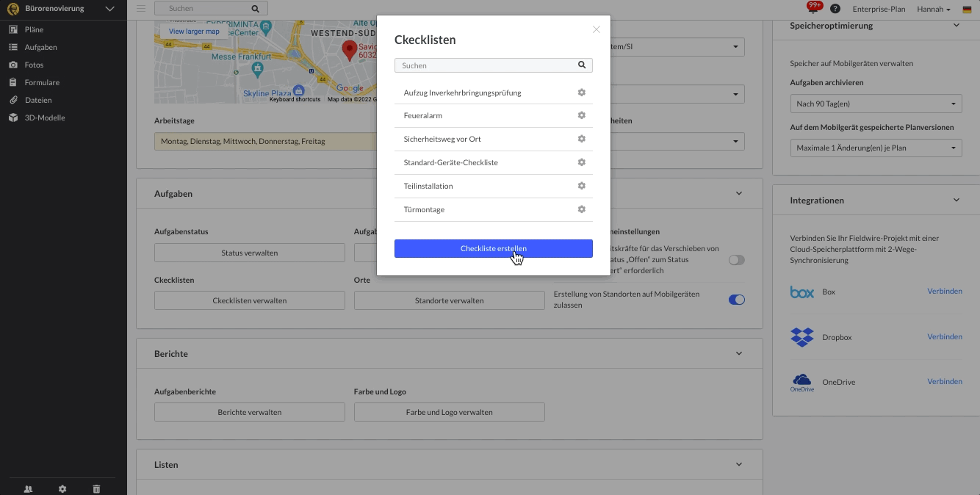Click the OneDrive integration logo
This screenshot has height=495, width=980.
click(x=802, y=382)
